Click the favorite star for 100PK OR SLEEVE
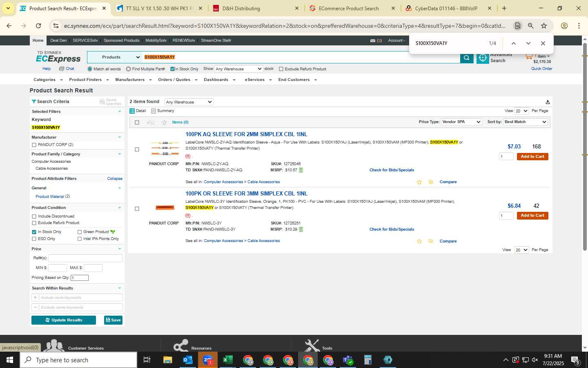Image resolution: width=588 pixels, height=368 pixels. pyautogui.click(x=419, y=241)
